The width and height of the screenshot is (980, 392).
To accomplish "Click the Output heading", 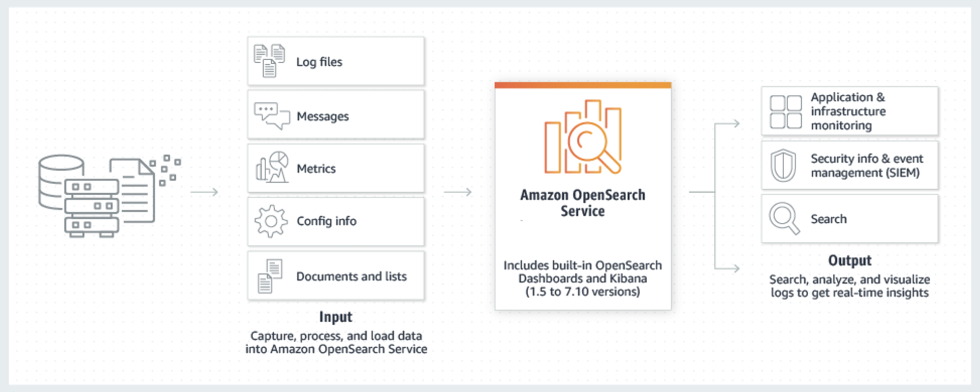I will coord(849,260).
